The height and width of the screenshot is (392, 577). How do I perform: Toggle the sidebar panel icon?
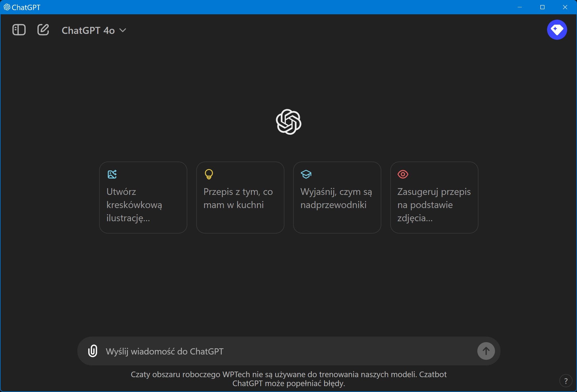click(19, 30)
